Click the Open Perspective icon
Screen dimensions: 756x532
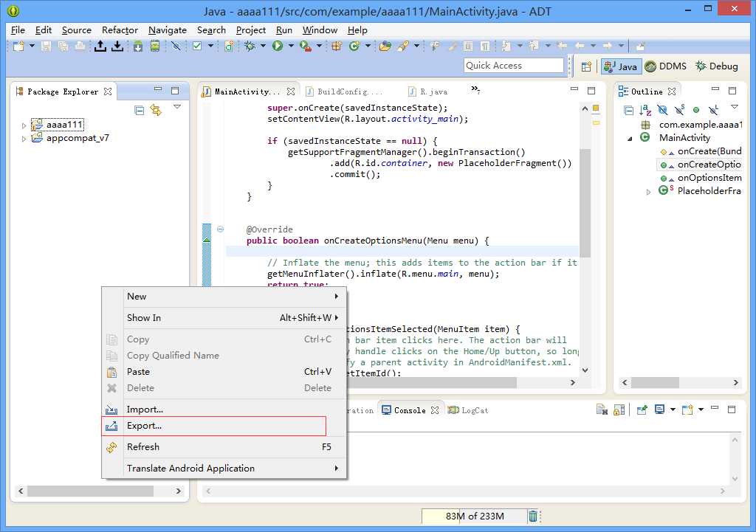586,67
